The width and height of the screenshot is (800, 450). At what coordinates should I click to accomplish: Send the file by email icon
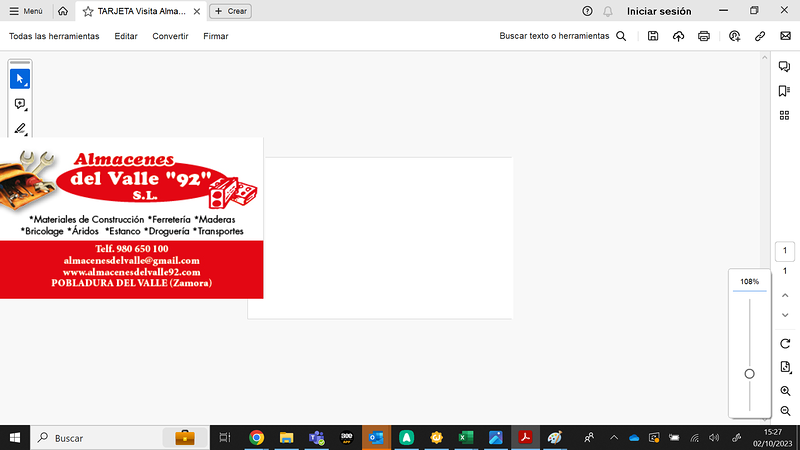click(x=785, y=36)
